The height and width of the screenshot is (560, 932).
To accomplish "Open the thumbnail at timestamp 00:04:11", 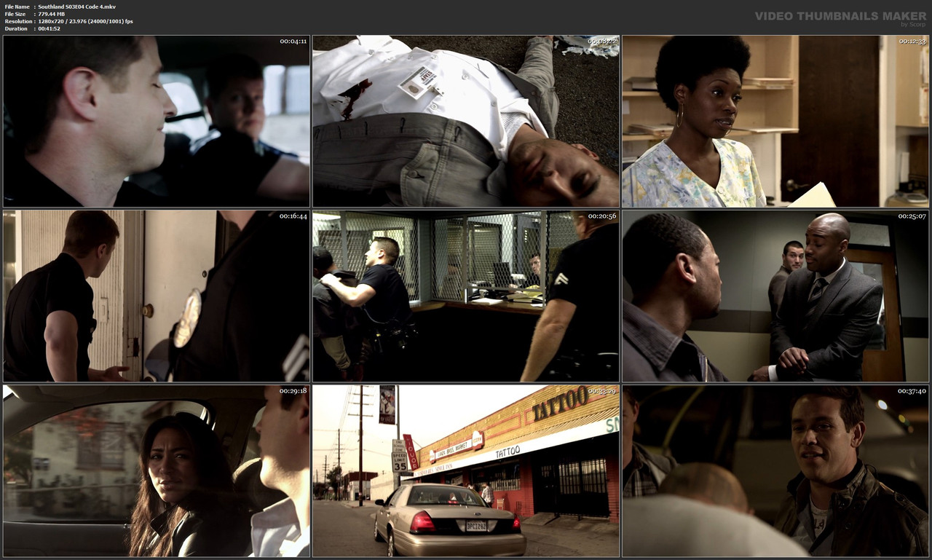I will [155, 120].
